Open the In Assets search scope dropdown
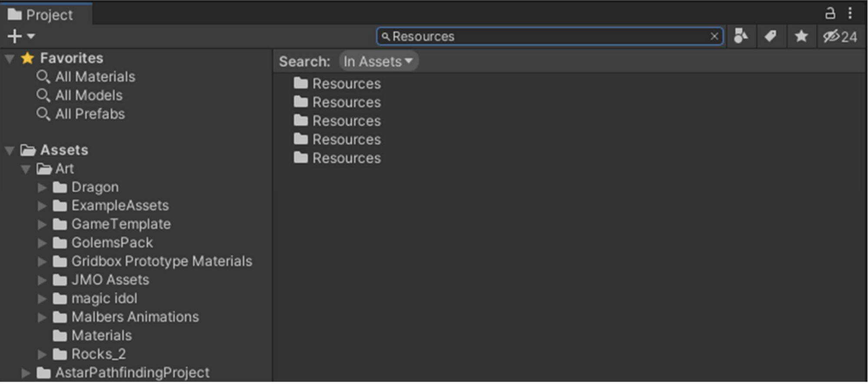The image size is (868, 384). tap(378, 61)
